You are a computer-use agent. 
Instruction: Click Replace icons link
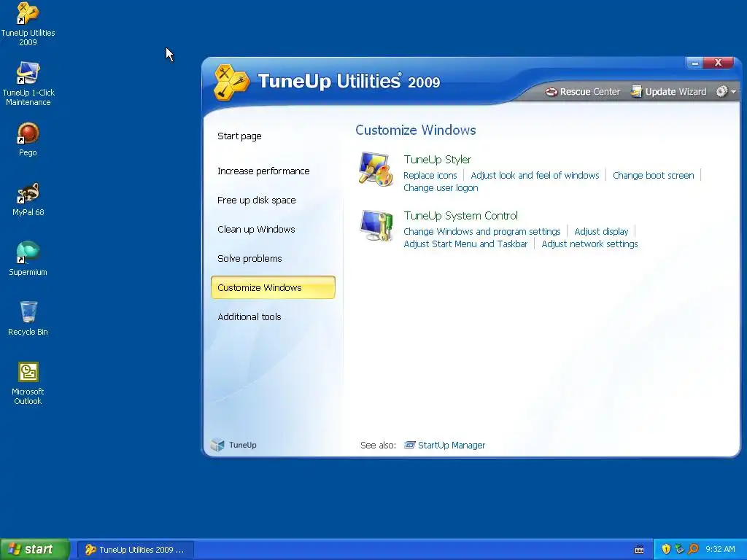tap(430, 175)
